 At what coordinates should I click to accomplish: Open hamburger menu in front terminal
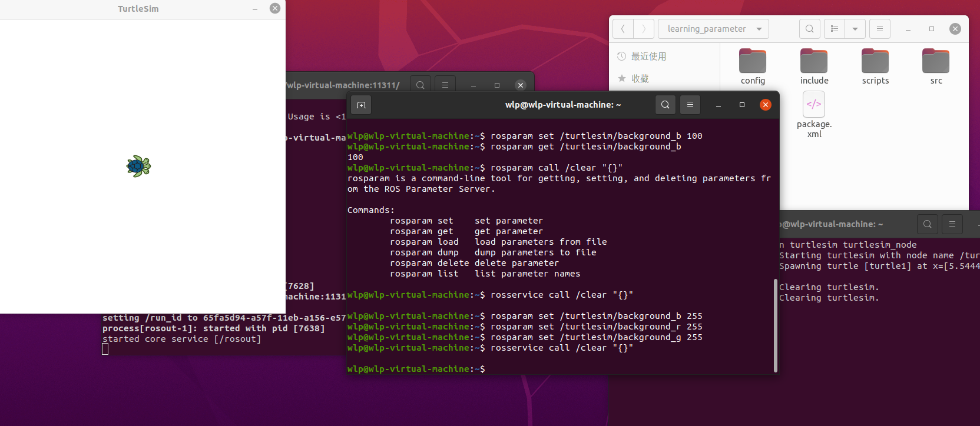(x=690, y=105)
